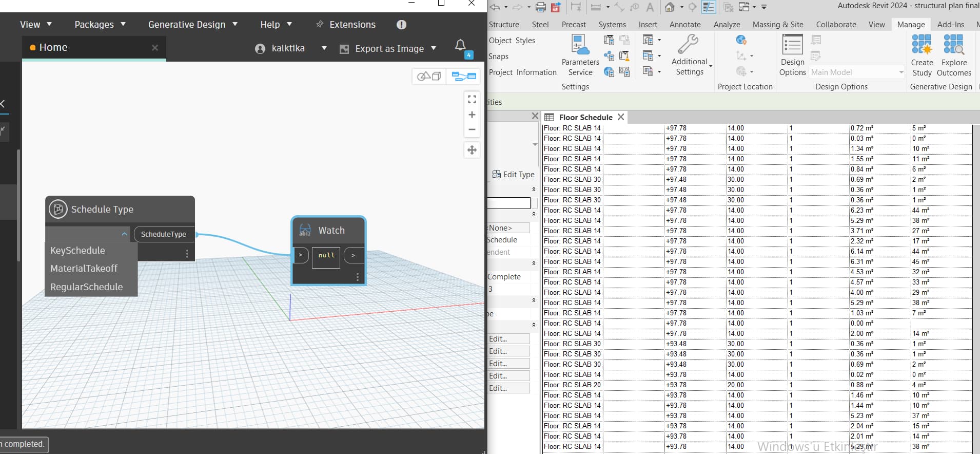Open the Add-Ins ribbon tab
980x454 pixels.
[951, 25]
